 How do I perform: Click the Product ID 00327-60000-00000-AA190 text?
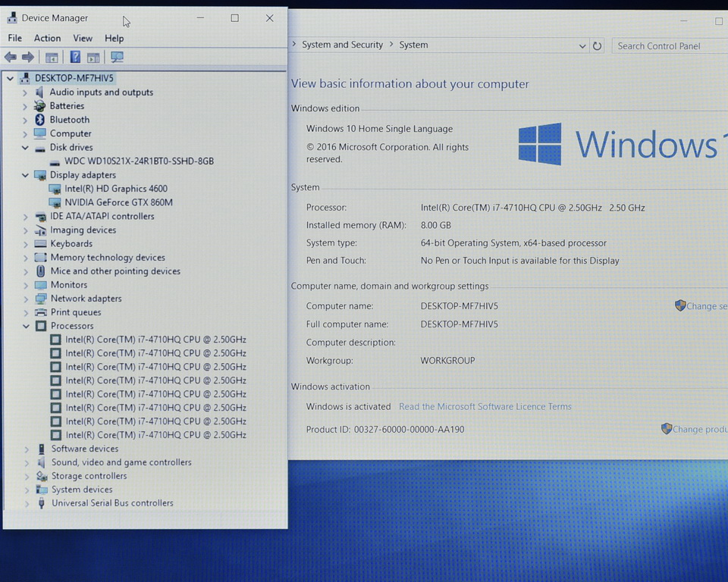(x=385, y=430)
